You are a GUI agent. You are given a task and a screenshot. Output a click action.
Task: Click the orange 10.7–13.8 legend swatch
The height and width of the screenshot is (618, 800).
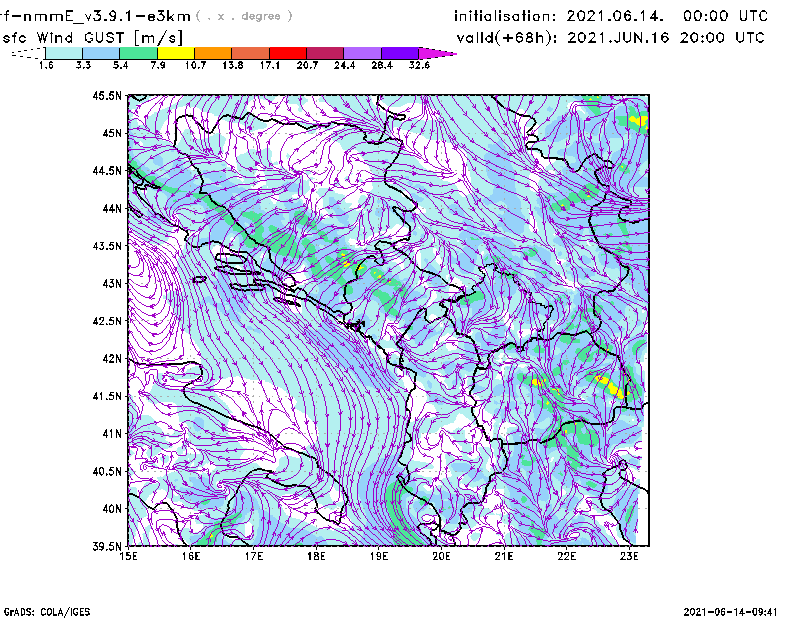pos(213,53)
